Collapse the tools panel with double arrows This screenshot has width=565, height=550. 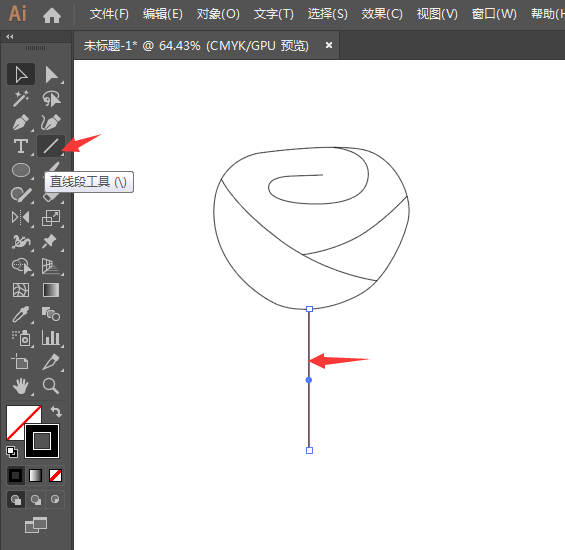10,37
